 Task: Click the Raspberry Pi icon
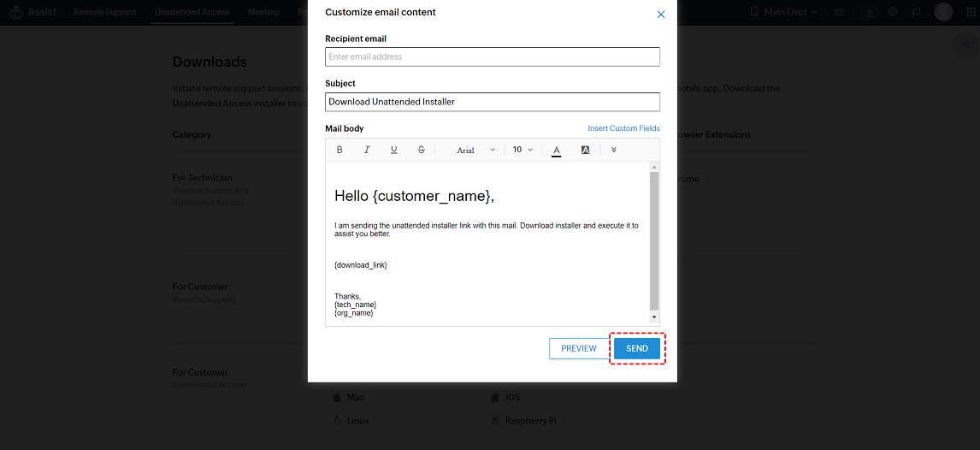tap(496, 421)
